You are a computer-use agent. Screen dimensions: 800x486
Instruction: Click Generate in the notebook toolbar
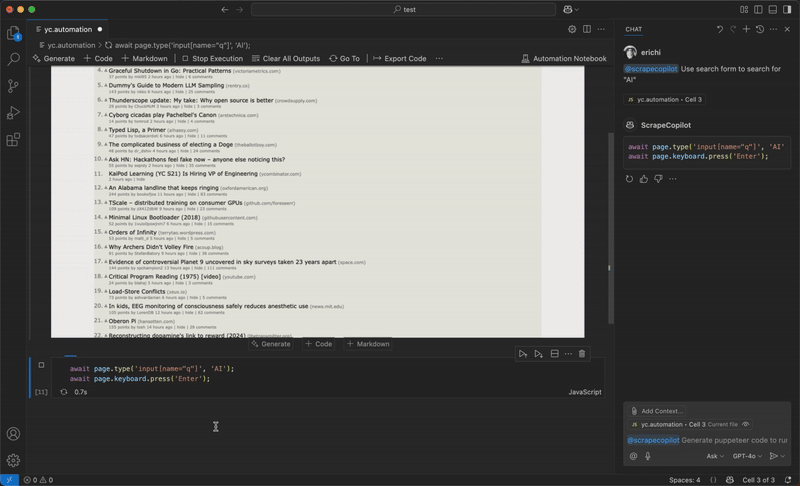tap(54, 58)
